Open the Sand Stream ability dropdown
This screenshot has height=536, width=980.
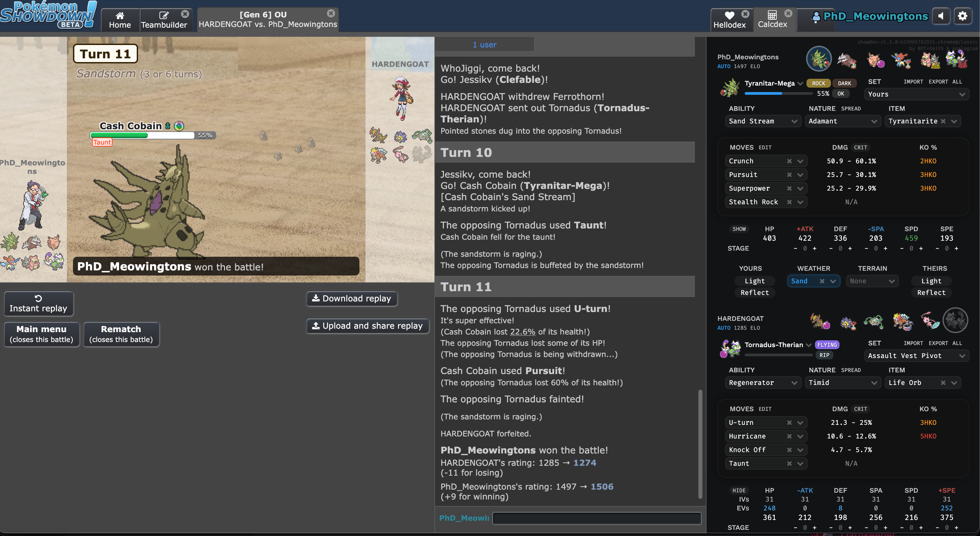click(x=762, y=121)
